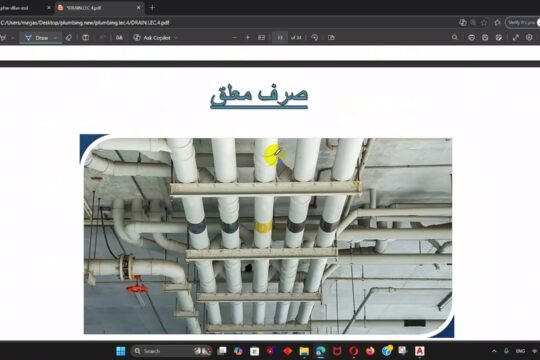Enter full screen with the expand arrows icon
Screen dimensions: 540x360
(516, 38)
